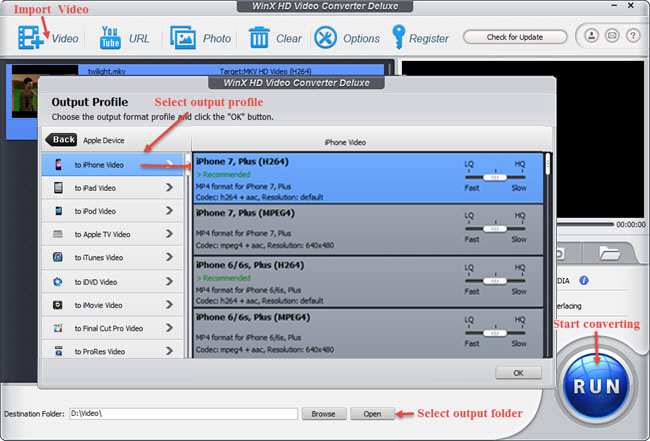Adjust quality slider for iPhone 6/6s, Plus (MPEG4)
This screenshot has width=650, height=441.
click(x=495, y=333)
